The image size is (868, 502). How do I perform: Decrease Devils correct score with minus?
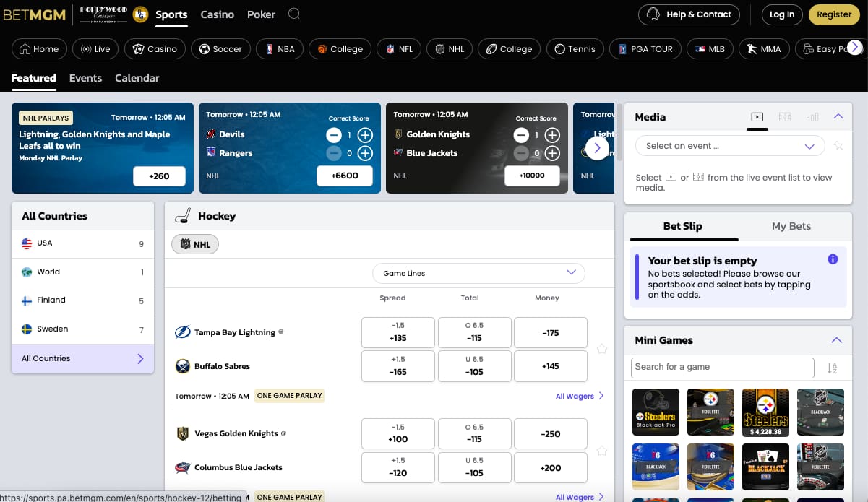click(x=333, y=135)
